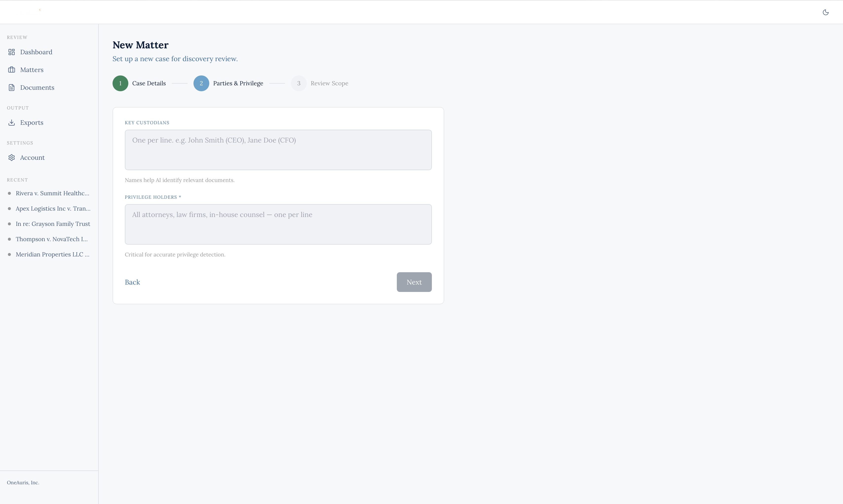Viewport: 843px width, 504px height.
Task: Open recent matter In re: Grayson Family Trust
Action: tap(53, 224)
